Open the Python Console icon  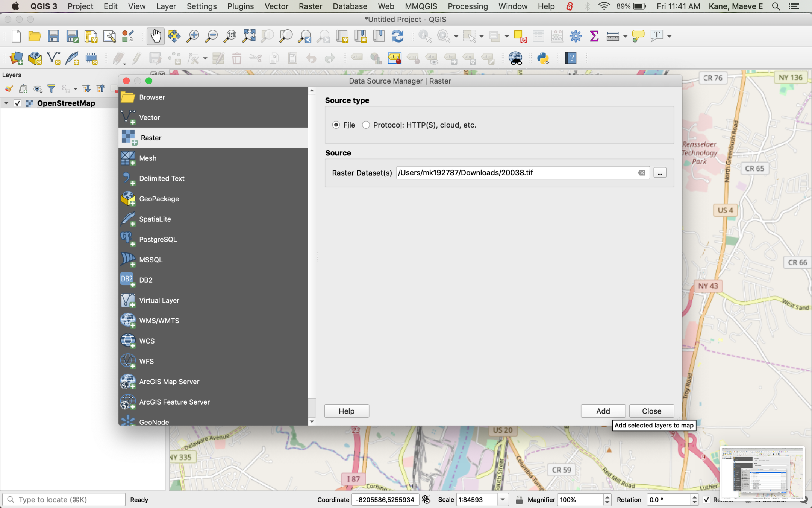(x=543, y=58)
